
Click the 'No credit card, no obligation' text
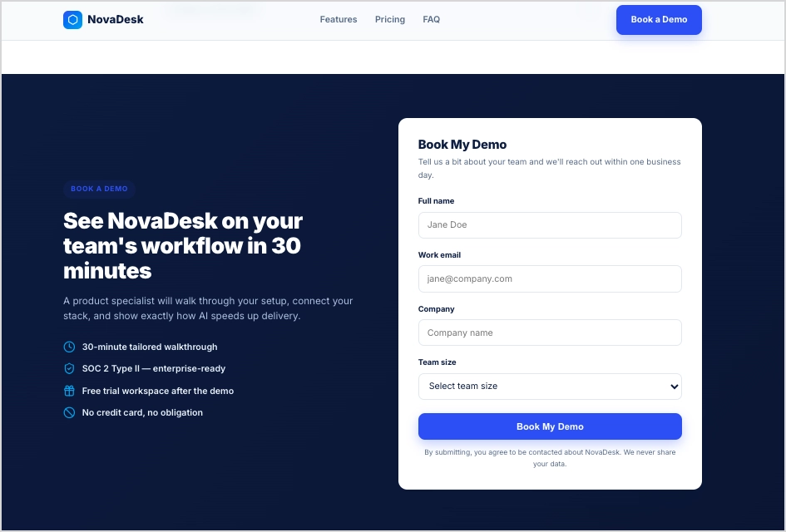142,413
